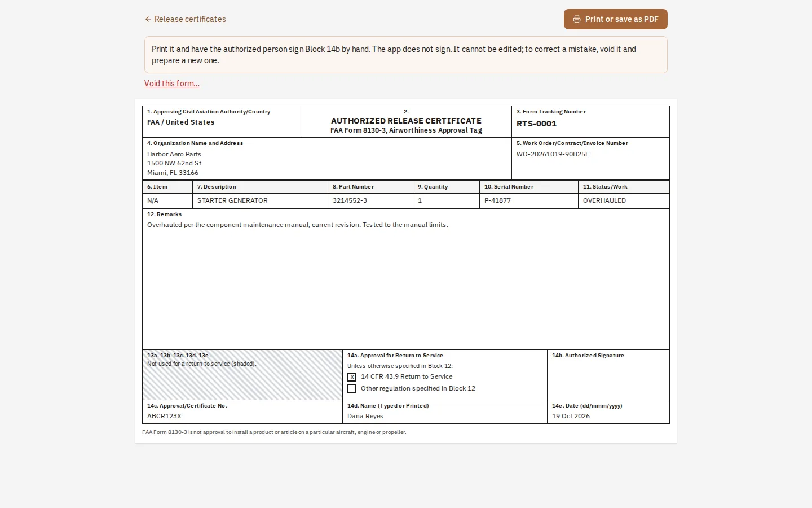Click the Print or save as PDF label
The width and height of the screenshot is (812, 508).
pyautogui.click(x=622, y=19)
